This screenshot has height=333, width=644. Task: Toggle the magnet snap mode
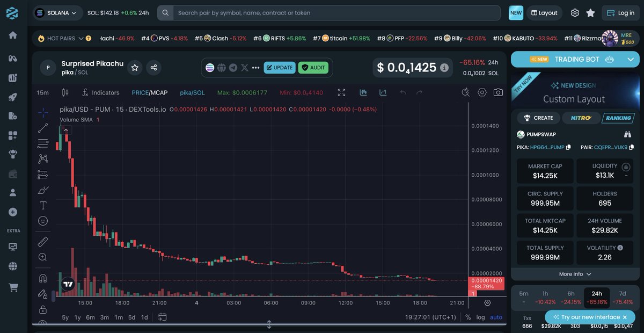point(43,278)
